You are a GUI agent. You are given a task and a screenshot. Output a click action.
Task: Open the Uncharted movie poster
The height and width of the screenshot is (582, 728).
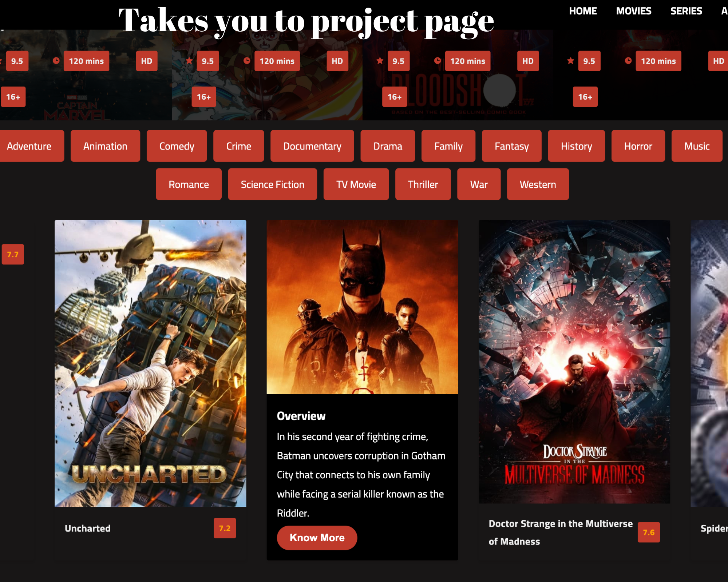click(150, 363)
